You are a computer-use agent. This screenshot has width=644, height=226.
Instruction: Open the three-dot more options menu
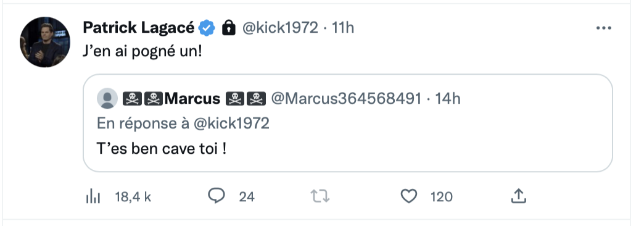[603, 28]
